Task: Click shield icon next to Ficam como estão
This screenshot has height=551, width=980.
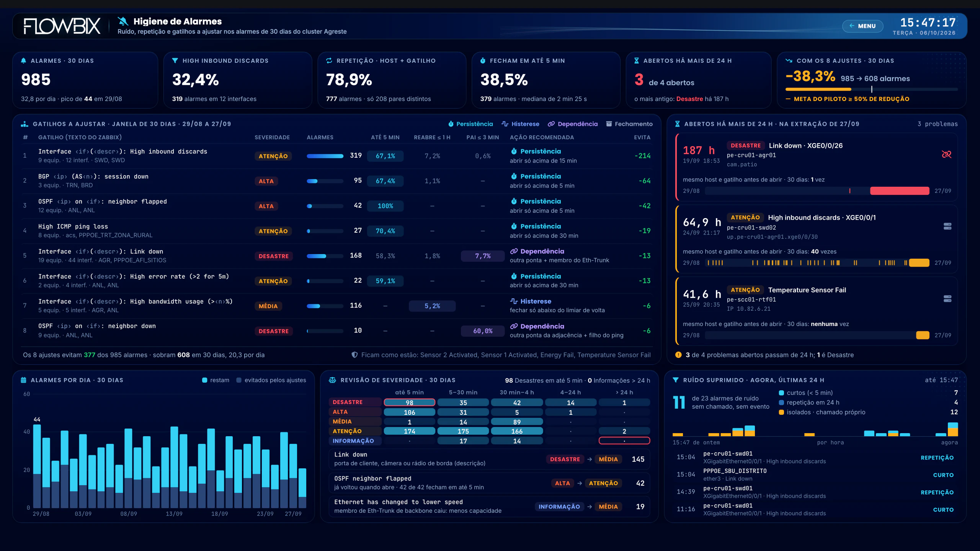Action: point(354,355)
